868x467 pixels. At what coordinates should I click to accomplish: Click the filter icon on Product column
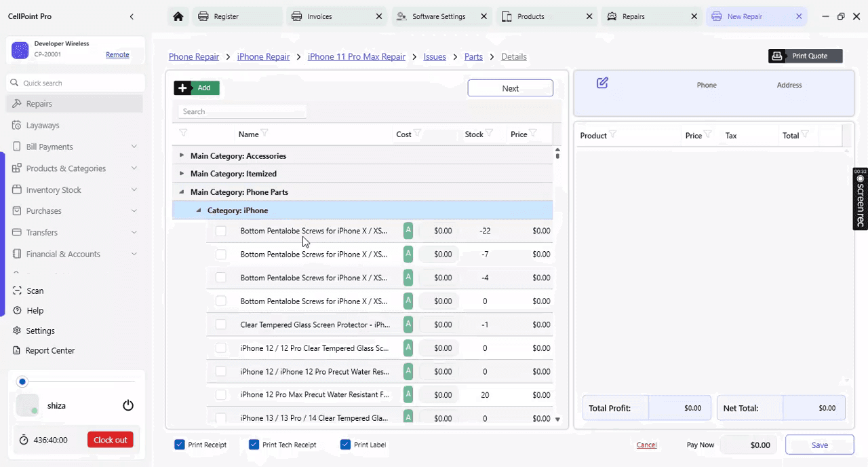(x=613, y=134)
